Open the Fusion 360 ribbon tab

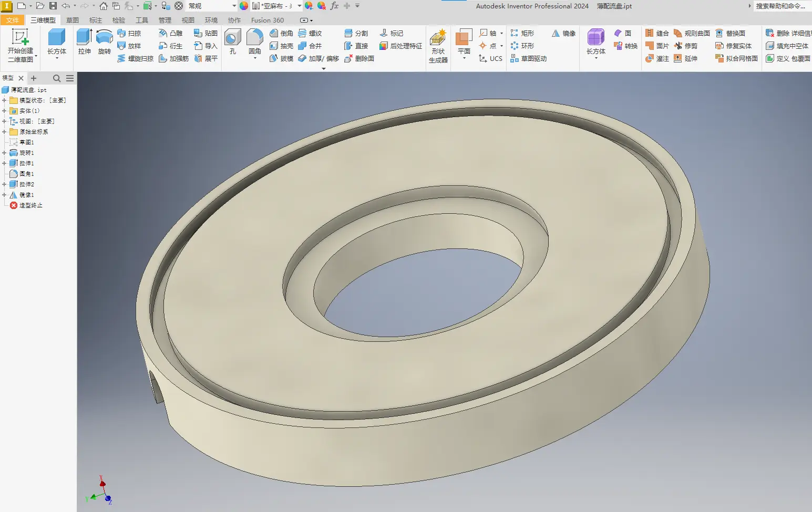[x=268, y=20]
